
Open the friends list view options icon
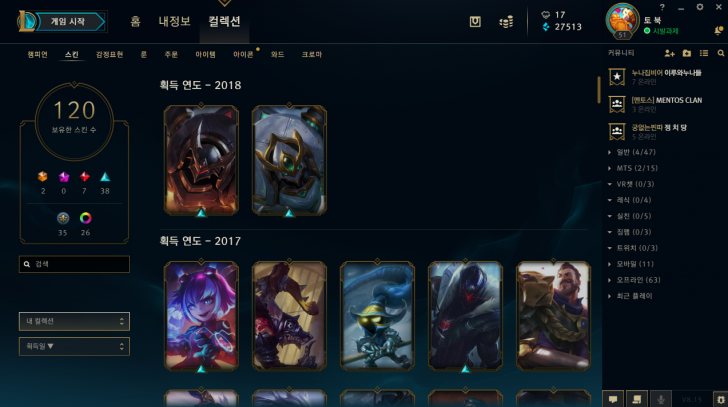point(704,53)
